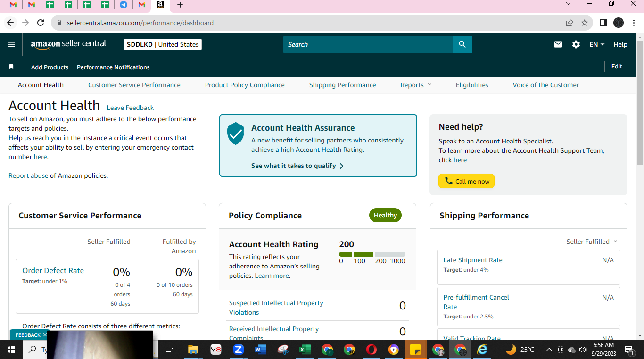Open Task View on the taskbar

170,350
